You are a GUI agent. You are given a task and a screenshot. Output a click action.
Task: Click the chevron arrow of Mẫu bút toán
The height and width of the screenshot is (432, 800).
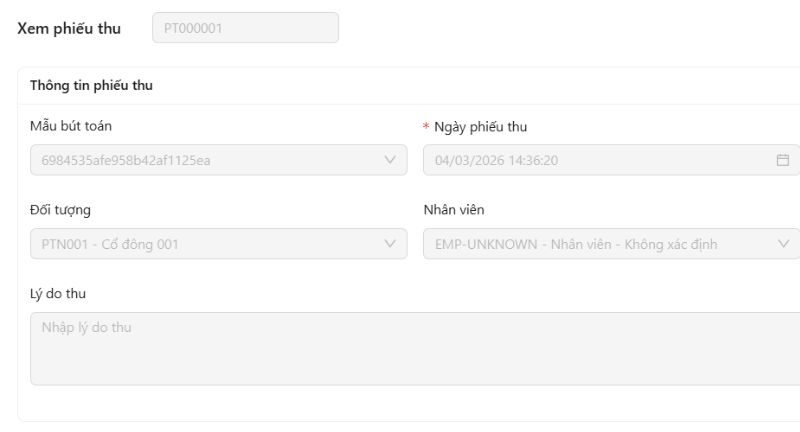coord(390,160)
